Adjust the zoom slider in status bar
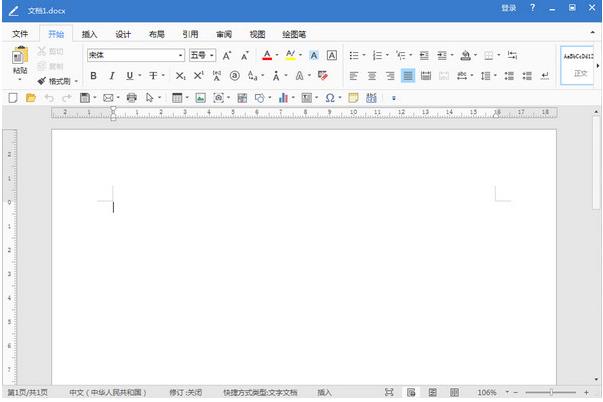 [x=553, y=392]
